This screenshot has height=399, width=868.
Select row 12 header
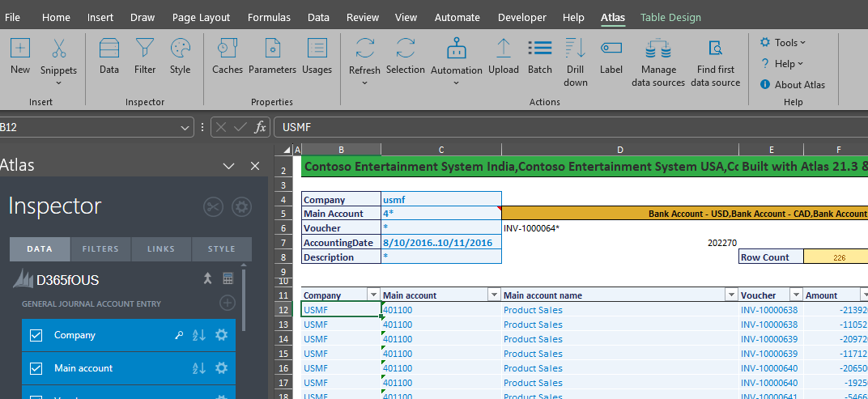pos(283,310)
